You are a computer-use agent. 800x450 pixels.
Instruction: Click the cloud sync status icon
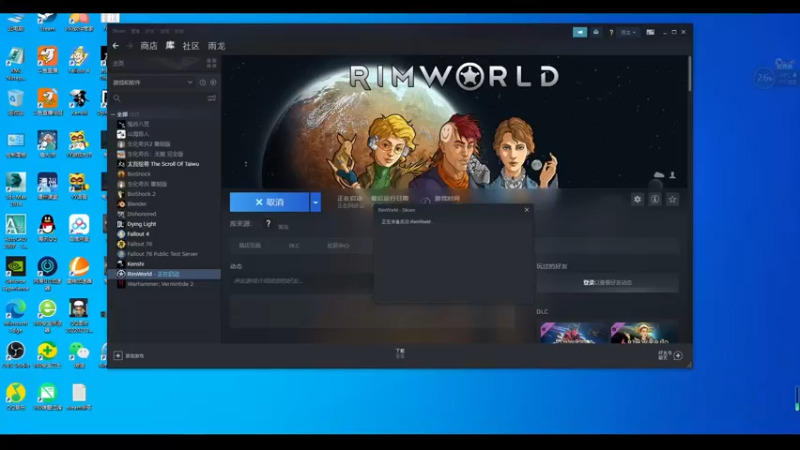[x=659, y=175]
